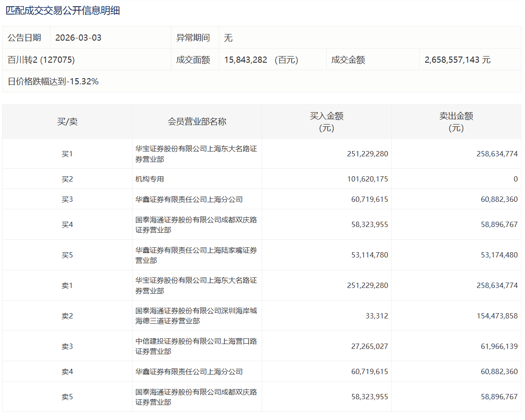Click the 卖出金额 column header
Viewport: 525px width, 420px height.
[456, 122]
